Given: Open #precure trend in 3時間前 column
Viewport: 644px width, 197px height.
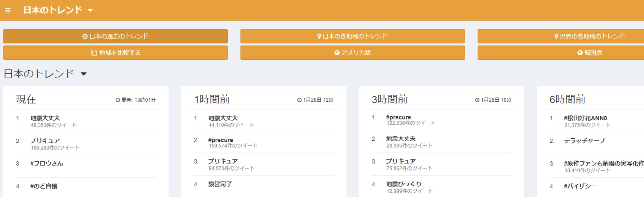Looking at the screenshot, I should pos(398,117).
